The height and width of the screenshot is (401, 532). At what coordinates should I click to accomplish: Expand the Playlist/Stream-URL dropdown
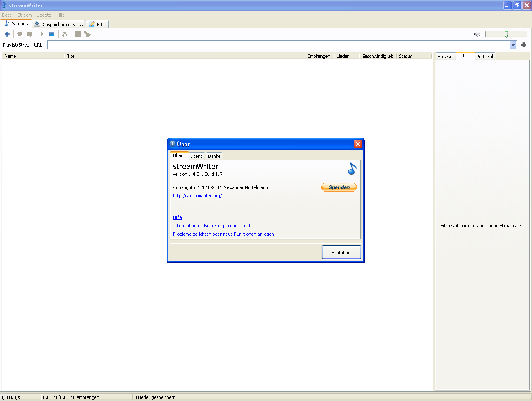coord(513,45)
